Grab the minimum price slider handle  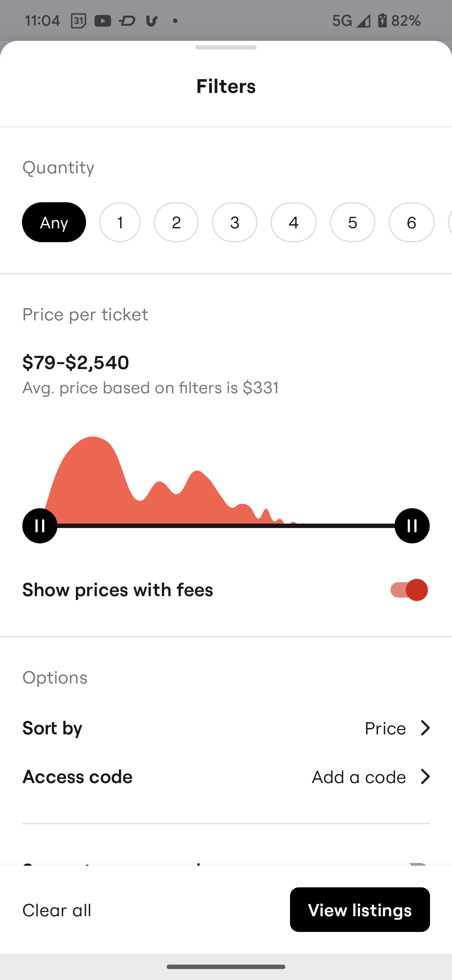point(40,526)
